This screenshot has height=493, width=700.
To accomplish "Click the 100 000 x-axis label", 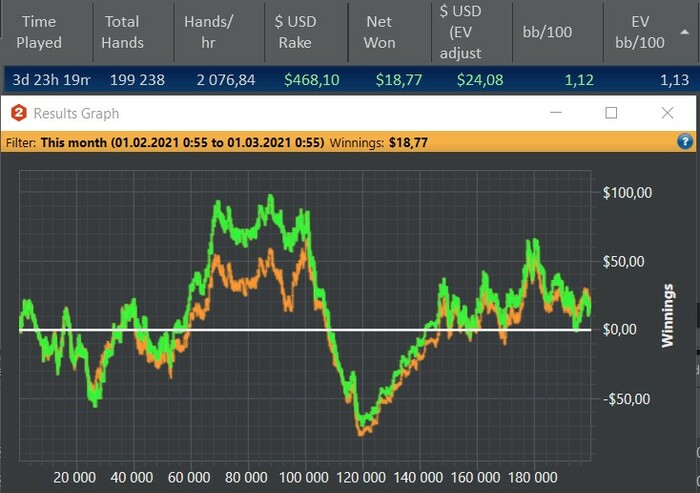I will [x=304, y=477].
